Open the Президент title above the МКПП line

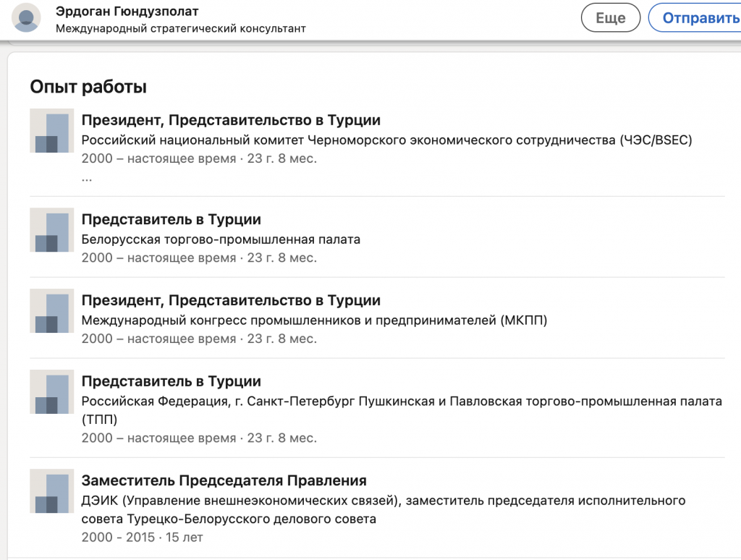[x=231, y=300]
